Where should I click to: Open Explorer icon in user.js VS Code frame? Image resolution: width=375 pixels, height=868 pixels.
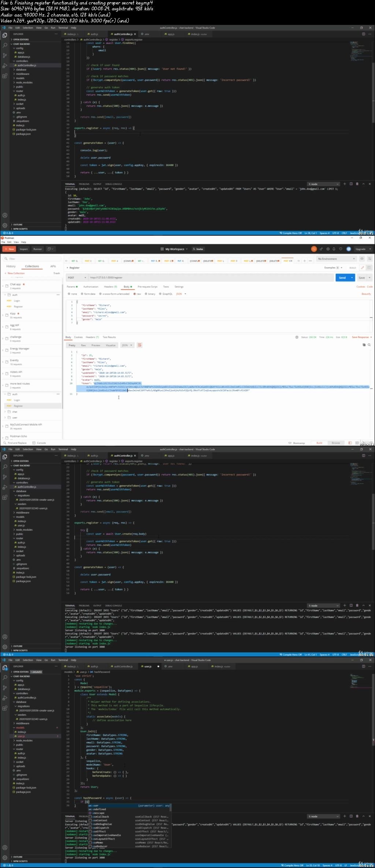tap(5, 667)
